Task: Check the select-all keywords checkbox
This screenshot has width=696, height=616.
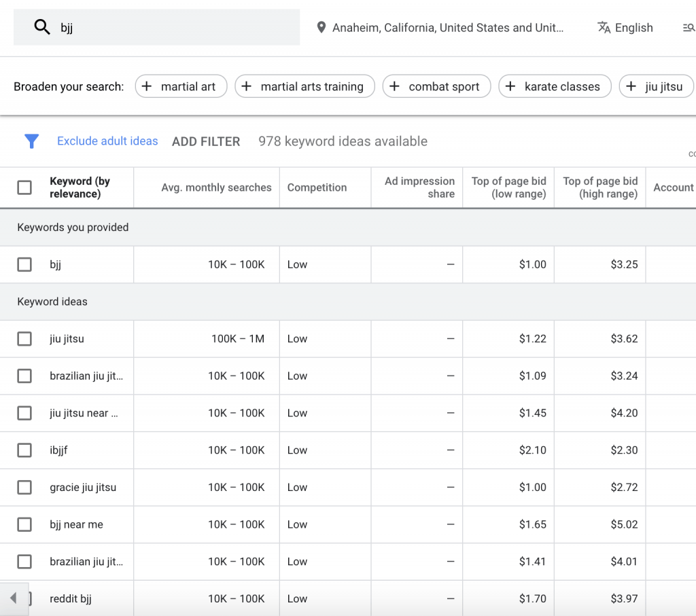Action: [x=24, y=187]
